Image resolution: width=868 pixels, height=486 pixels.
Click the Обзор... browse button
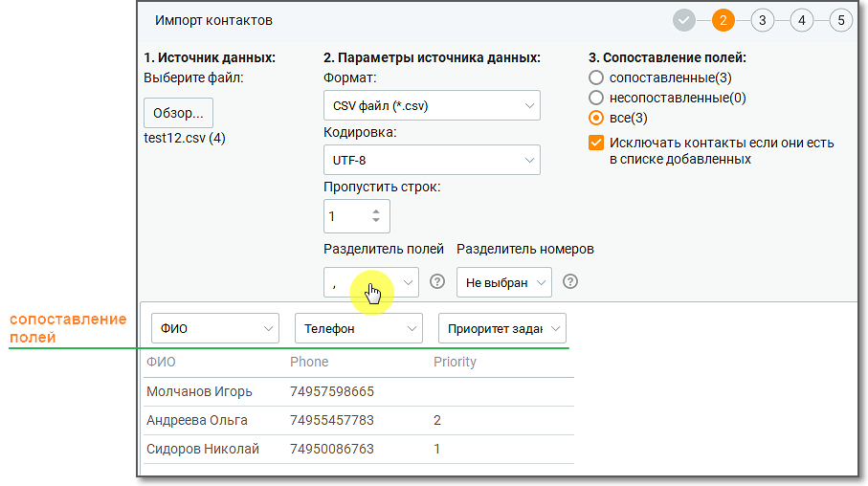tap(178, 113)
